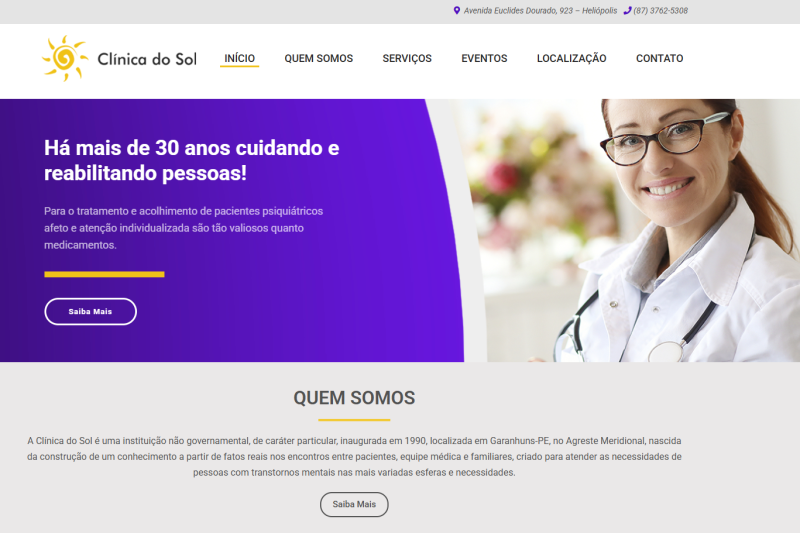Click the phone number (87) 3762-5308

click(x=660, y=11)
